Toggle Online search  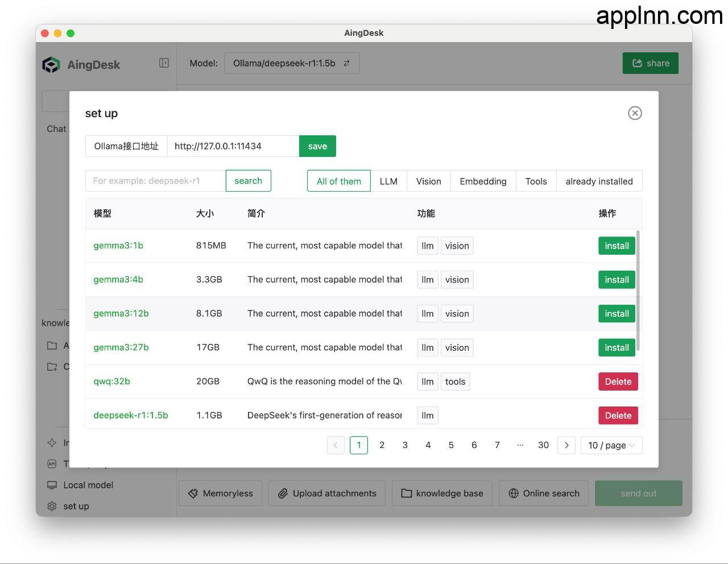coord(544,494)
